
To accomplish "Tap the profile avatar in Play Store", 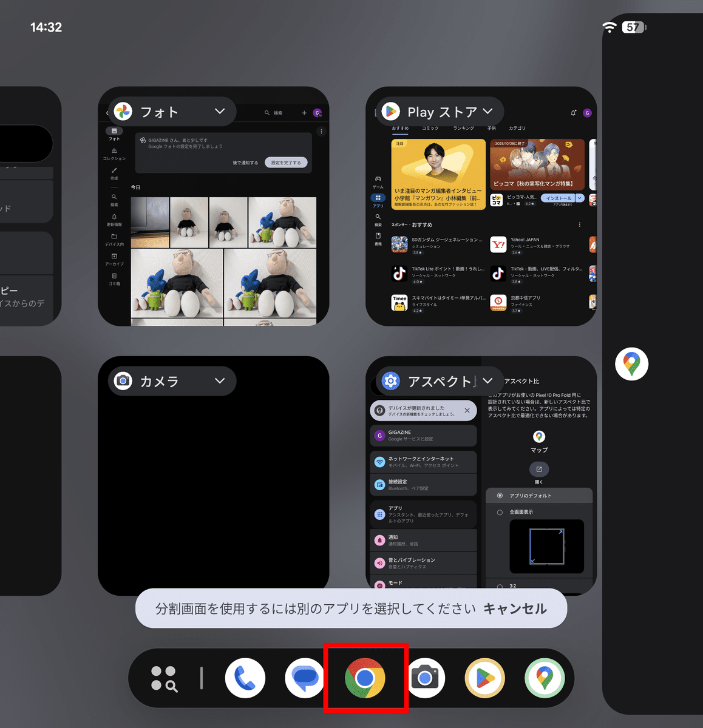I will click(587, 113).
